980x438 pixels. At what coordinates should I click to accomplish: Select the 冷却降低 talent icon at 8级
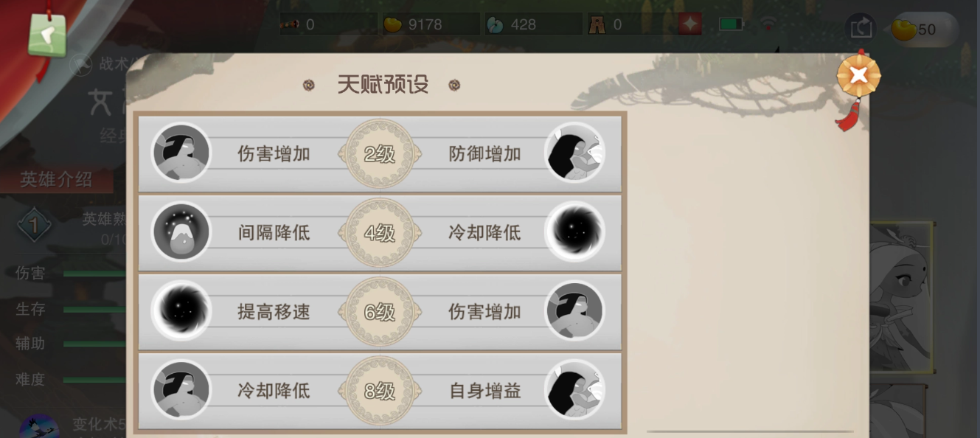click(181, 390)
